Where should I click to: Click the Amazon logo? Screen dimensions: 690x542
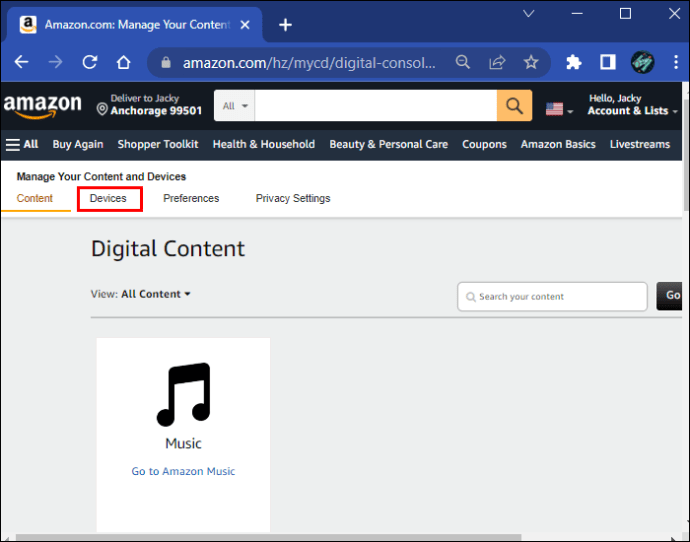(x=43, y=105)
